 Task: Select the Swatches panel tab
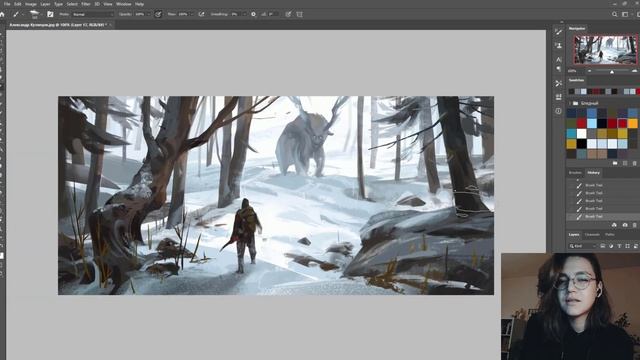tap(576, 80)
